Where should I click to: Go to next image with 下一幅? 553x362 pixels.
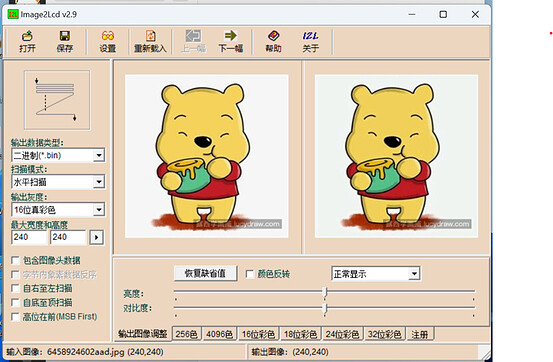tap(231, 42)
